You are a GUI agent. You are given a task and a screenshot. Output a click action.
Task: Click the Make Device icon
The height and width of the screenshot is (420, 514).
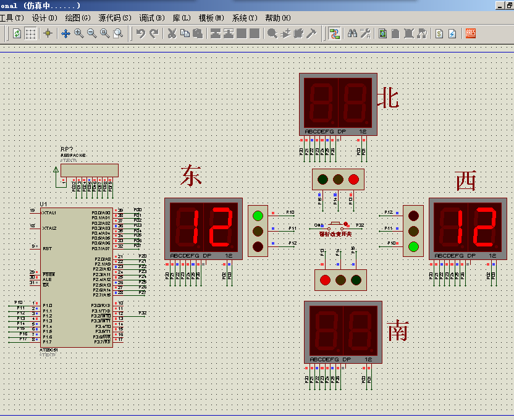(285, 33)
